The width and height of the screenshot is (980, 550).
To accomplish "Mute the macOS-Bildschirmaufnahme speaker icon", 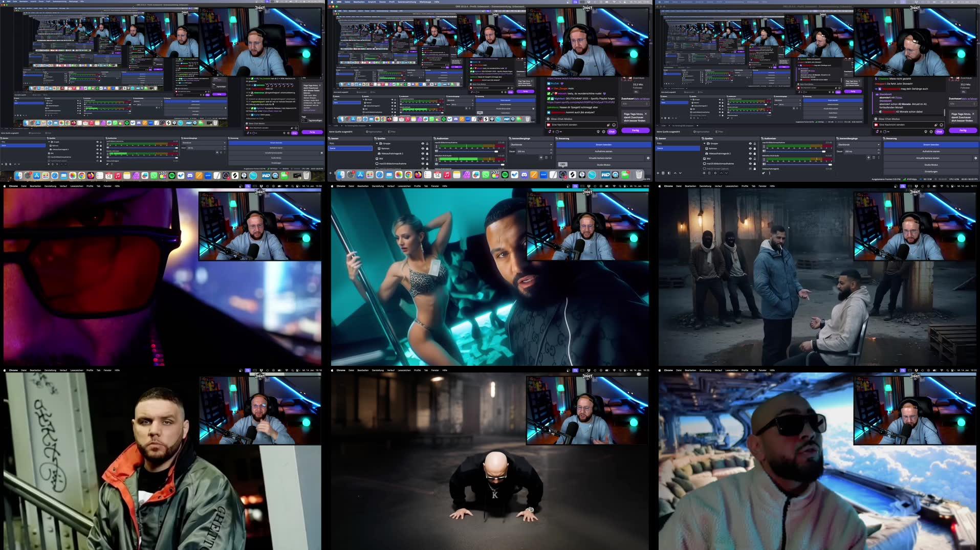I will (437, 151).
